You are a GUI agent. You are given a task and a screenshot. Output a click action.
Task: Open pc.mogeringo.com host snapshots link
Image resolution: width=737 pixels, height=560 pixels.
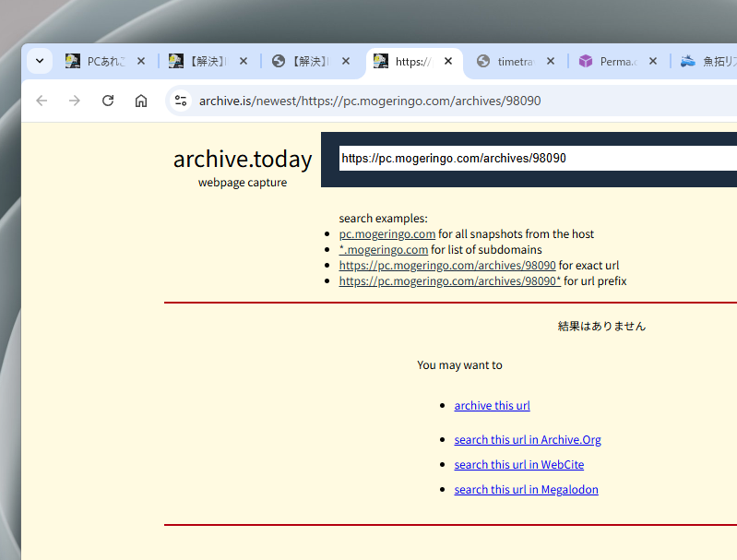pos(387,234)
